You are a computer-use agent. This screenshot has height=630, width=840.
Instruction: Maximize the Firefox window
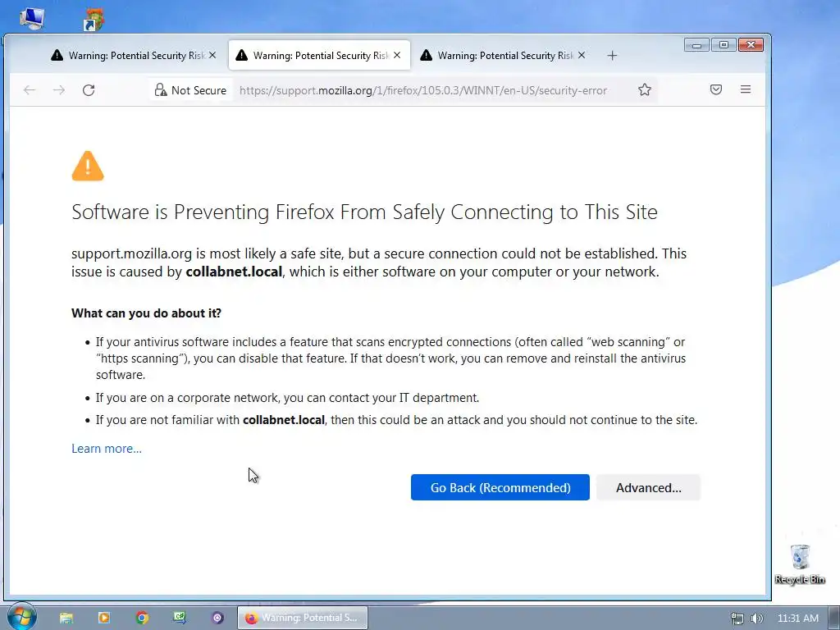[724, 45]
